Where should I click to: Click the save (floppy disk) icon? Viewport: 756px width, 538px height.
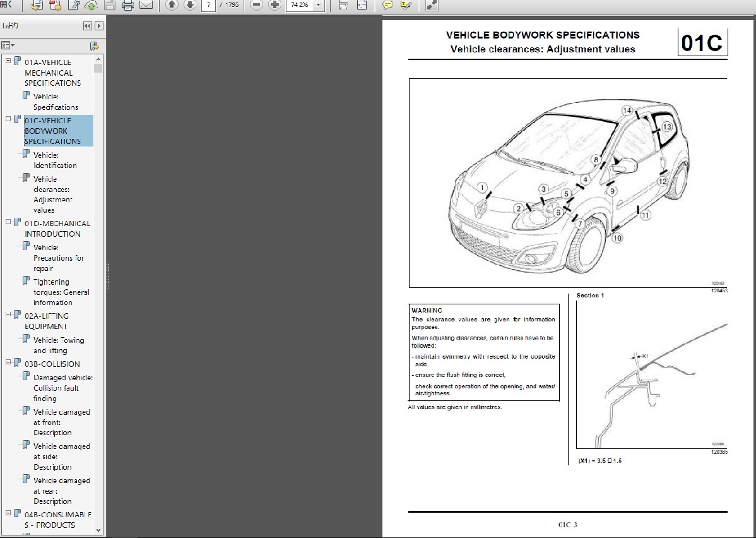pos(109,5)
